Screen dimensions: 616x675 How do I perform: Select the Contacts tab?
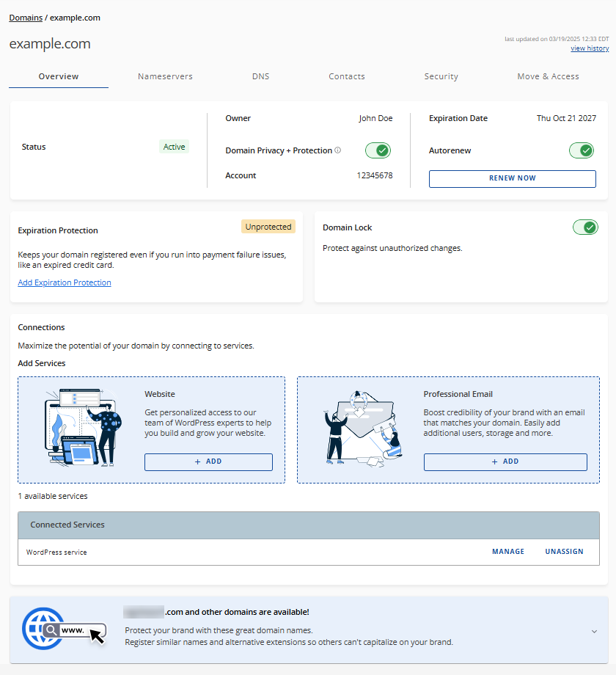[347, 76]
